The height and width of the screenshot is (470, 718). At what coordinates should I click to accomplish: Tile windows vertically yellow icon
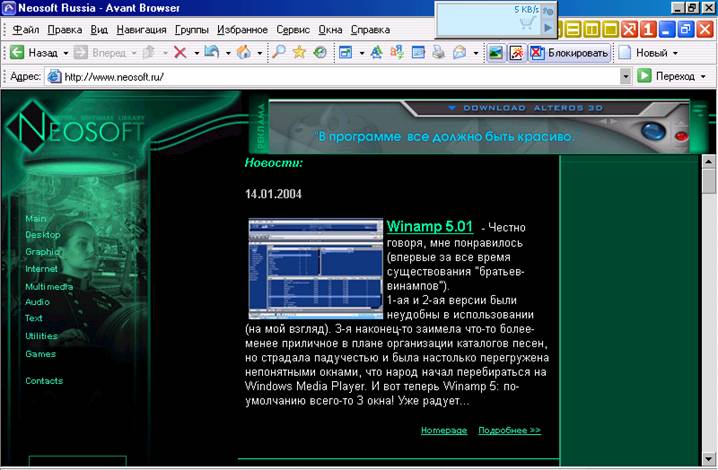pyautogui.click(x=591, y=29)
